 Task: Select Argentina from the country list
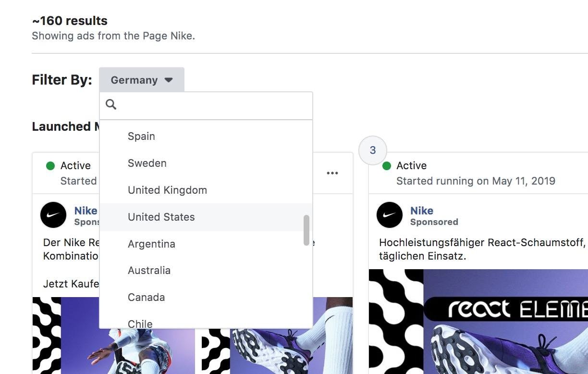pos(151,244)
